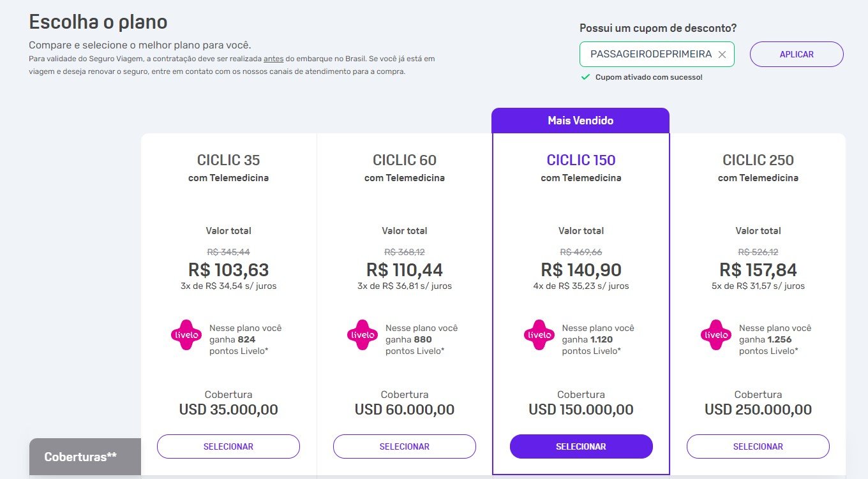Click the Livelo logo under CICLIC 60
Image resolution: width=868 pixels, height=479 pixels.
(x=363, y=335)
